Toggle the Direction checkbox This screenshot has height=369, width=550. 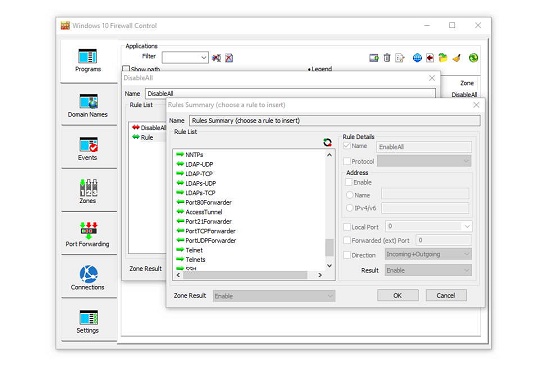[x=347, y=255]
